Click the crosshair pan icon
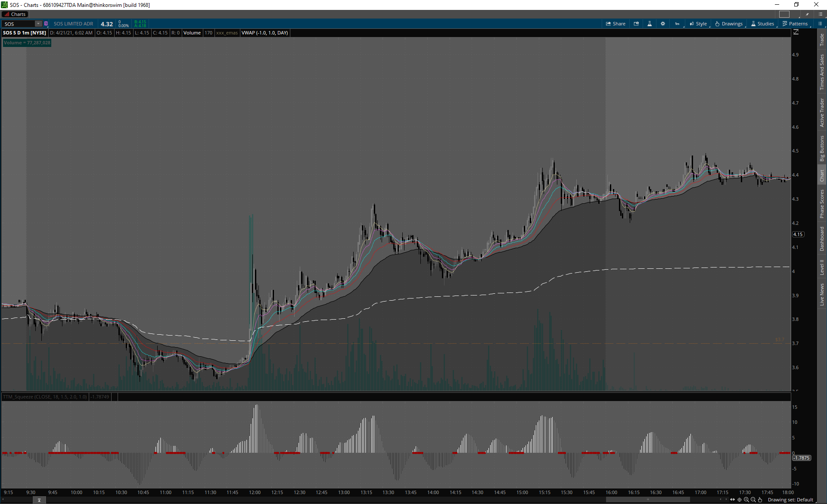827x504 pixels. [x=740, y=500]
